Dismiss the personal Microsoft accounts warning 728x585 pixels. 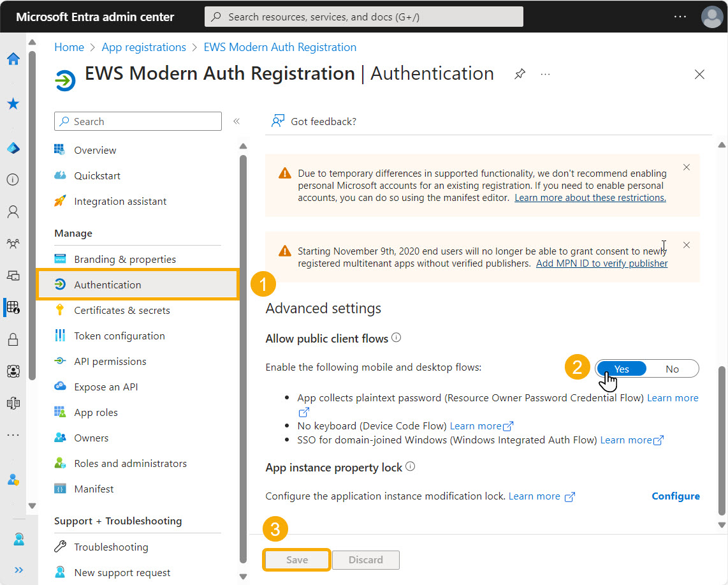point(686,167)
